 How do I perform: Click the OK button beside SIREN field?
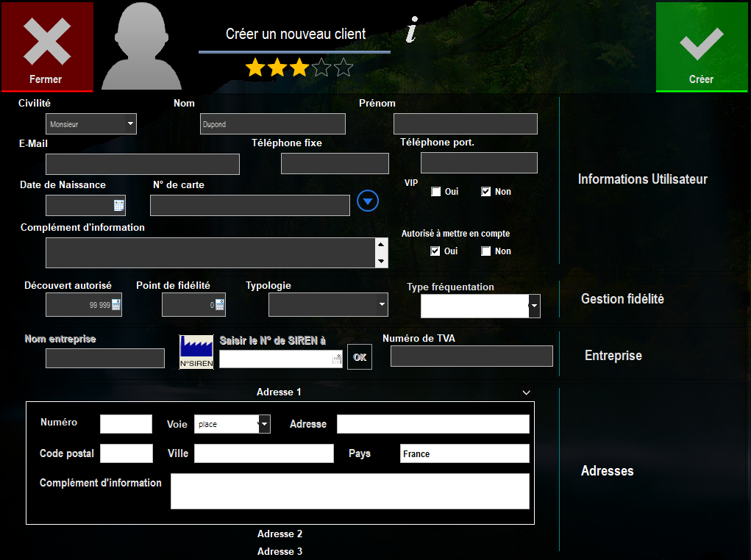pyautogui.click(x=359, y=357)
